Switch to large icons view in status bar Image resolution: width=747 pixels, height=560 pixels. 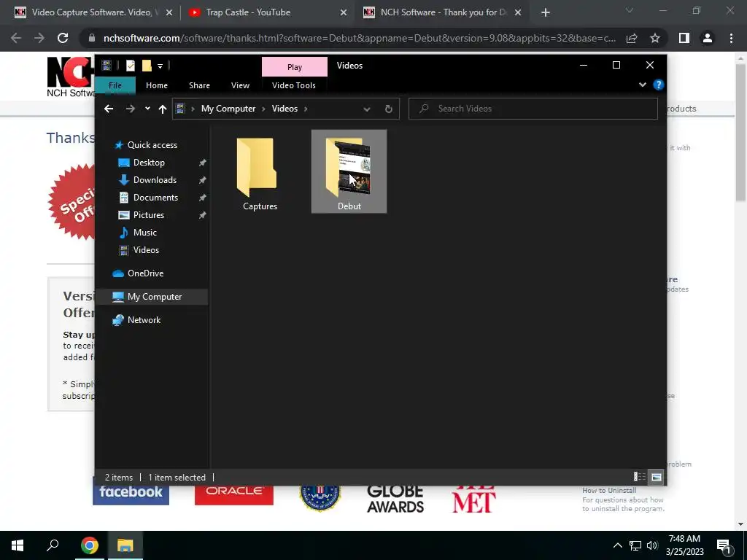tap(657, 477)
